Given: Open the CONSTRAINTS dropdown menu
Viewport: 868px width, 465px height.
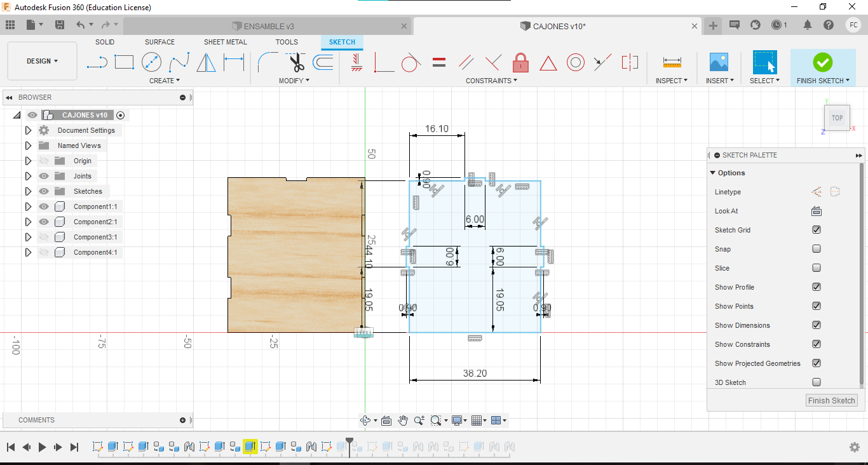Looking at the screenshot, I should click(491, 81).
